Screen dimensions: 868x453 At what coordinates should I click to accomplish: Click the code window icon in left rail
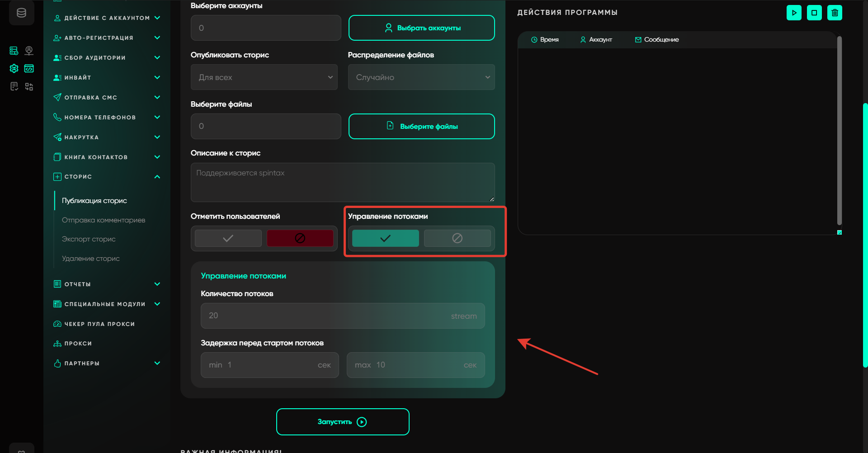coord(29,68)
